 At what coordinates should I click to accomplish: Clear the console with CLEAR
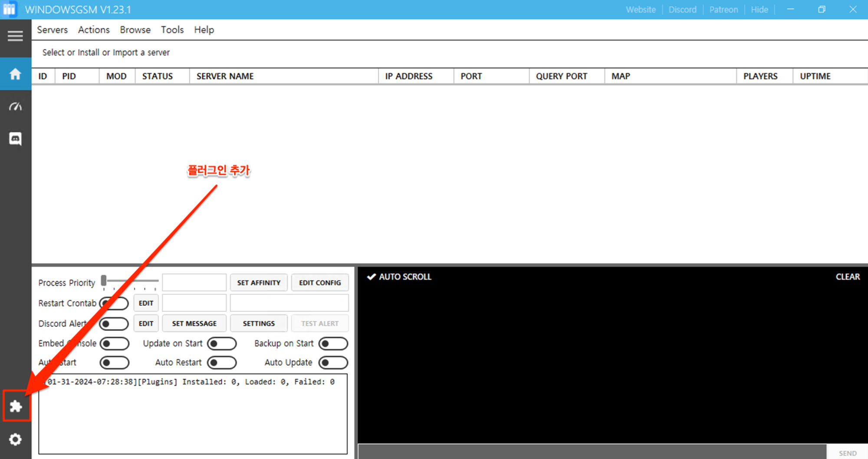tap(848, 277)
